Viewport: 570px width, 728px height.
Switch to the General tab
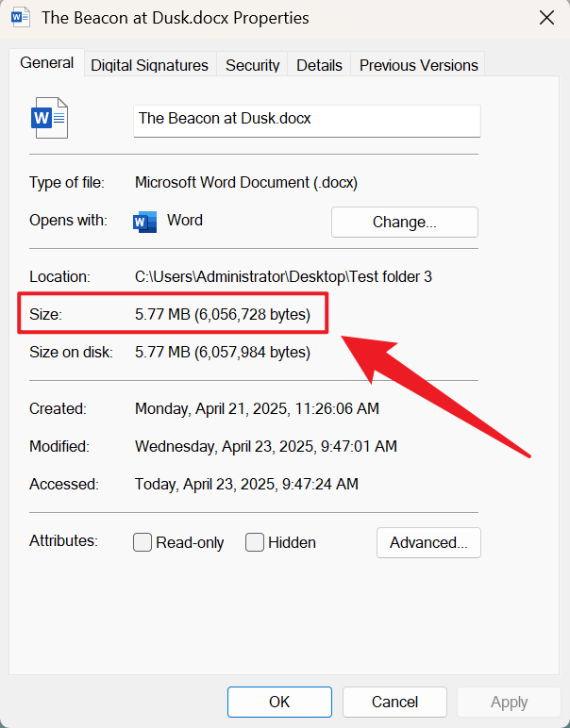[x=46, y=63]
